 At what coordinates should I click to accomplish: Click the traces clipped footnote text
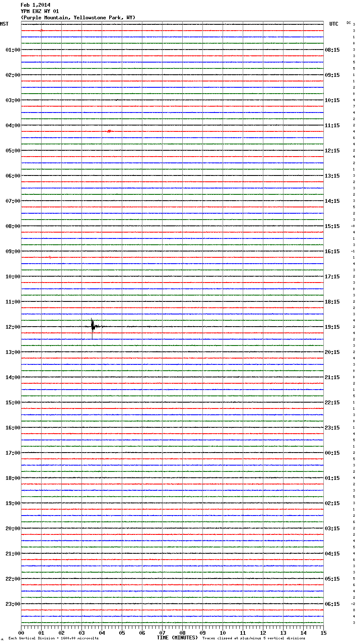[254, 639]
